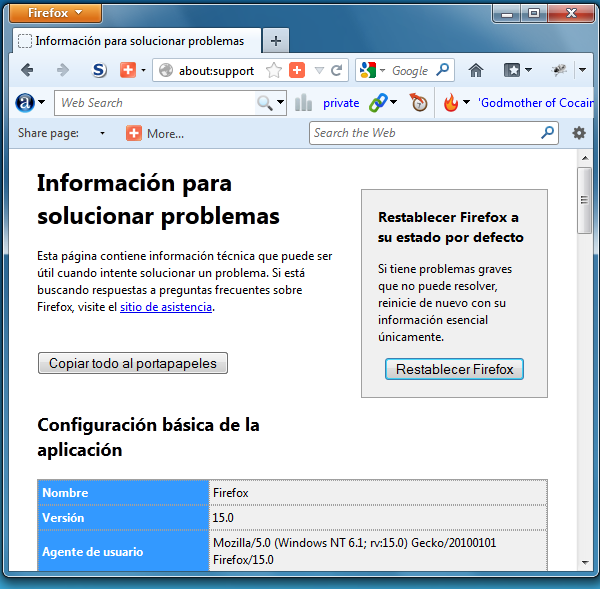The height and width of the screenshot is (590, 600).
Task: Click the orange plus icon inside address bar
Action: [297, 70]
